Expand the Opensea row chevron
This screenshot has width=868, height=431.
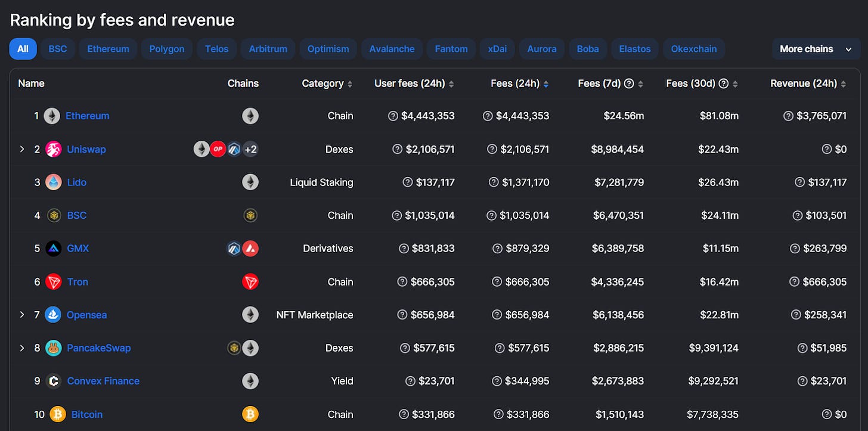(22, 315)
